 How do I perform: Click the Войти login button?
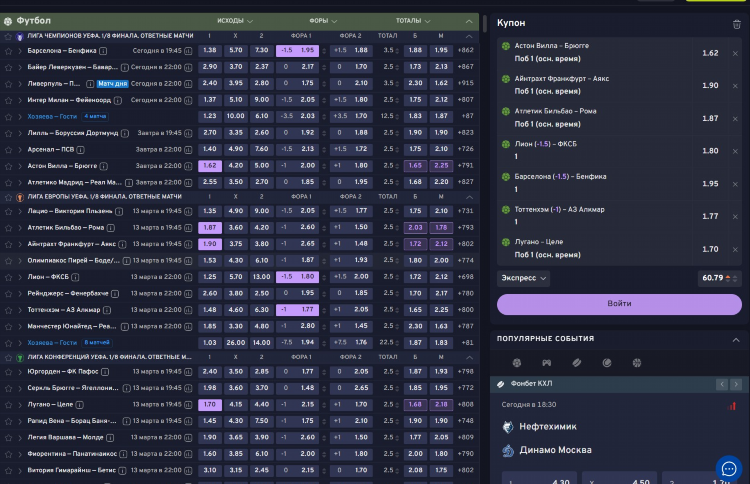619,304
